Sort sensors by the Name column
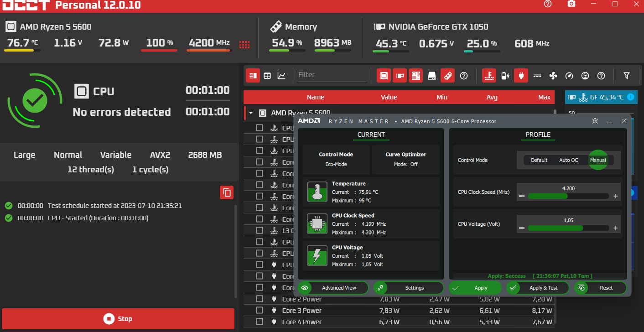 [x=316, y=97]
